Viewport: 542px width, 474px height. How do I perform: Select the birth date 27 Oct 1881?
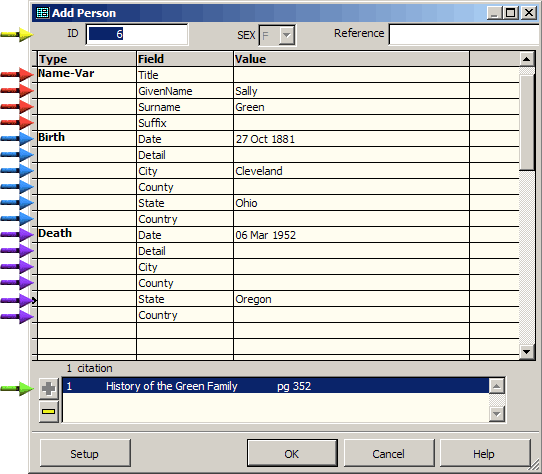[352, 139]
